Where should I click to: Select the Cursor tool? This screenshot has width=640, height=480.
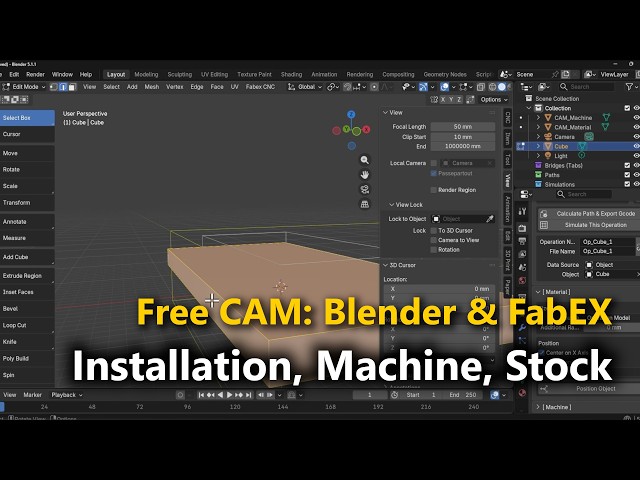click(27, 134)
